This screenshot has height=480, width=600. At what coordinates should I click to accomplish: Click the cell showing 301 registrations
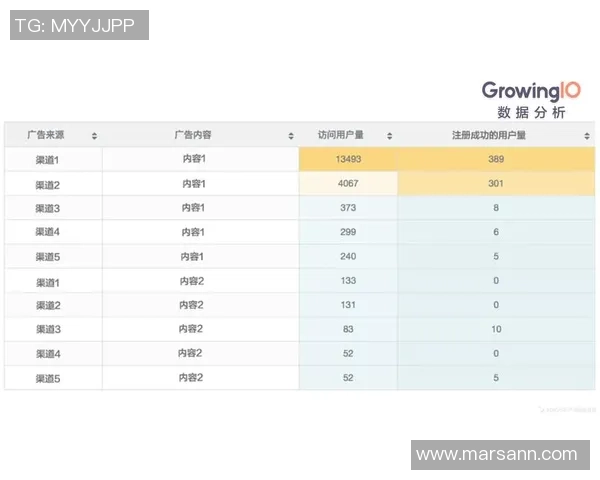click(x=496, y=184)
